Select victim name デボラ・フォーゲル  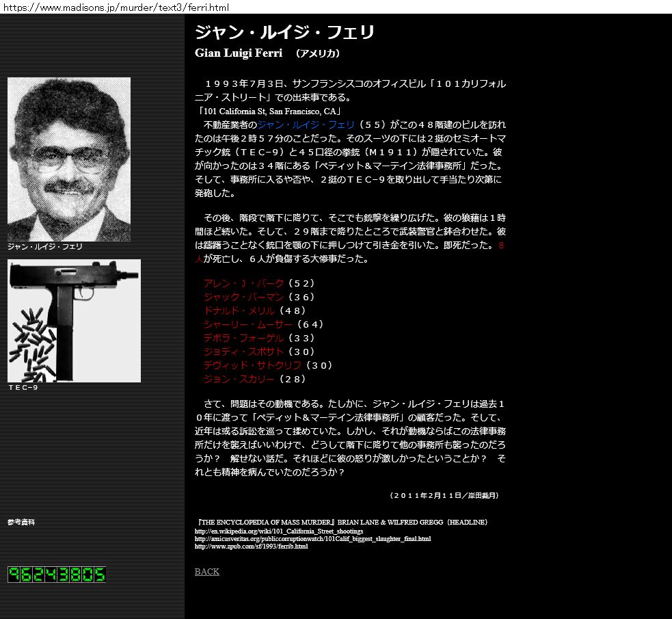tap(243, 338)
